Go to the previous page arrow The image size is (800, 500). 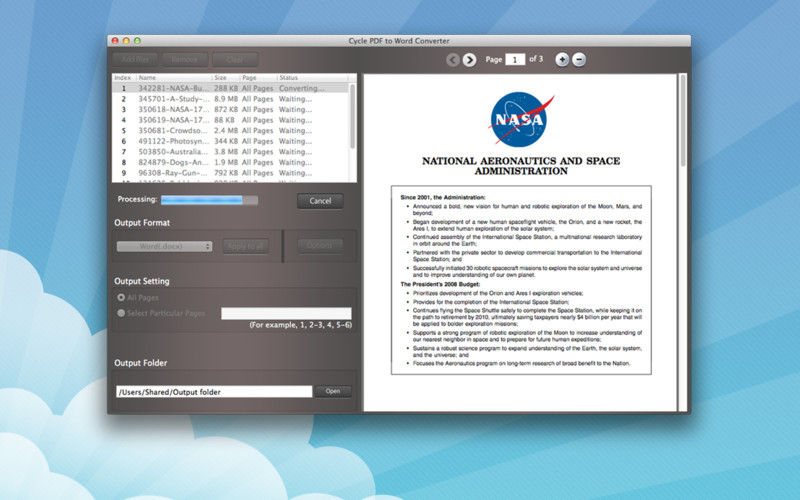tap(452, 60)
